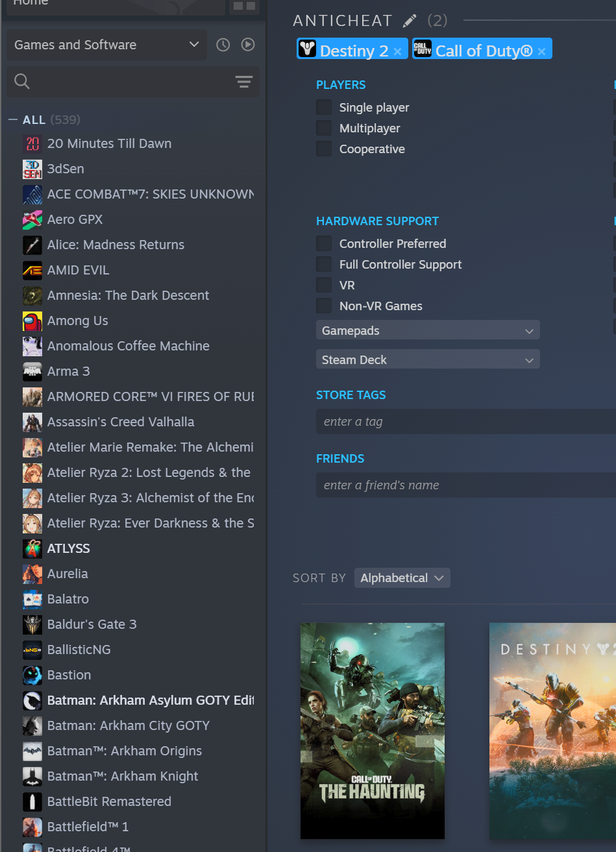
Task: Check Full Controller Support
Action: tap(324, 264)
